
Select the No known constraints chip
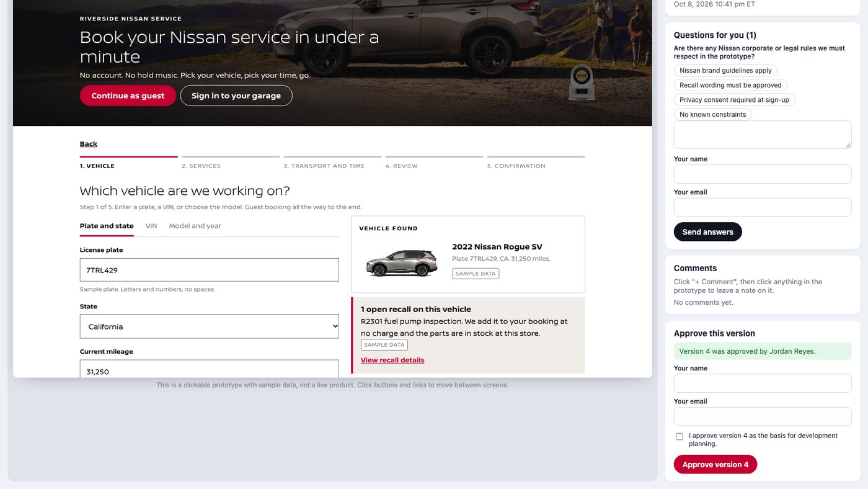click(x=712, y=114)
